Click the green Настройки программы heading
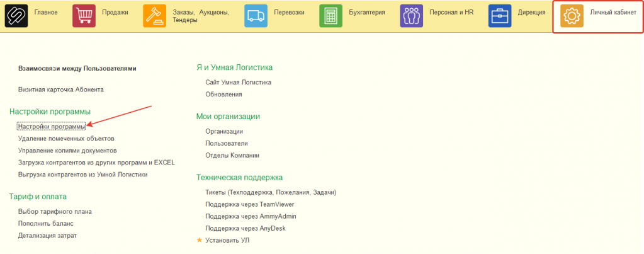 click(50, 112)
